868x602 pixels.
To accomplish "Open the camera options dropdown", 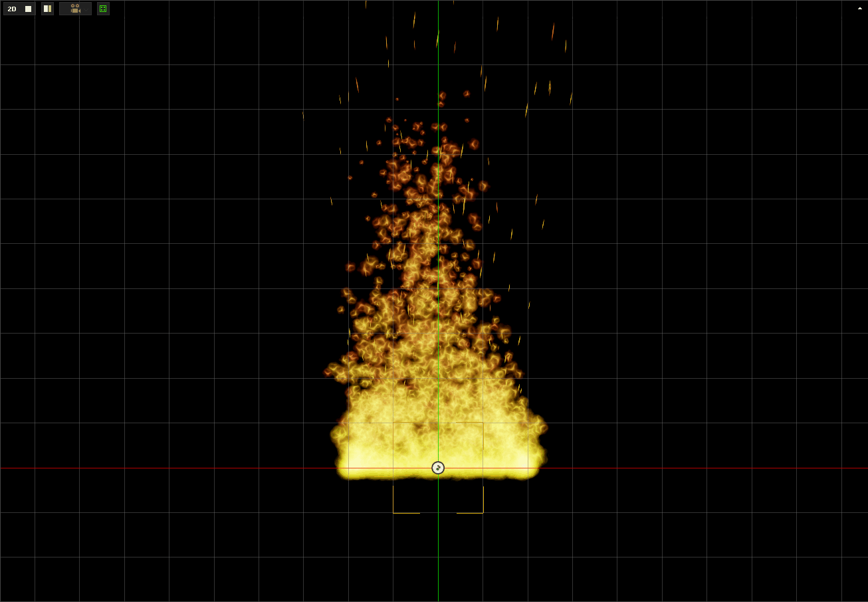I will pos(75,9).
